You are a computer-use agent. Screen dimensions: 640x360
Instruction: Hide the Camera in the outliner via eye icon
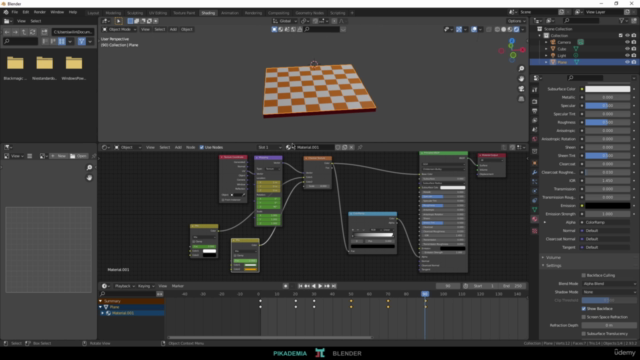pyautogui.click(x=627, y=42)
